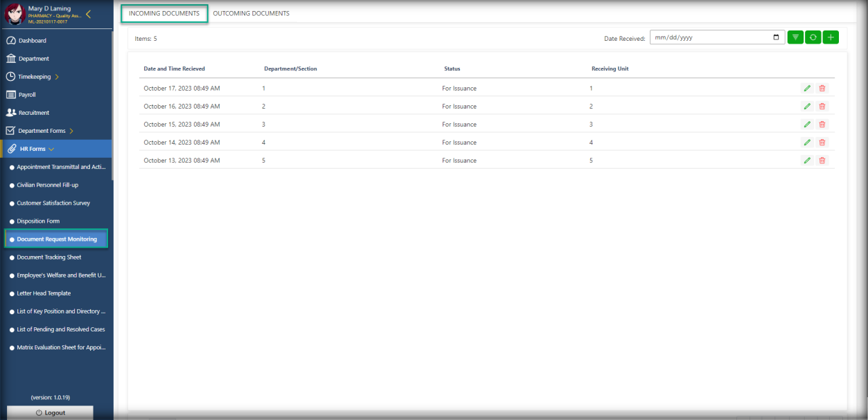Expand the Department Forms submenu
The width and height of the screenshot is (868, 420).
71,131
